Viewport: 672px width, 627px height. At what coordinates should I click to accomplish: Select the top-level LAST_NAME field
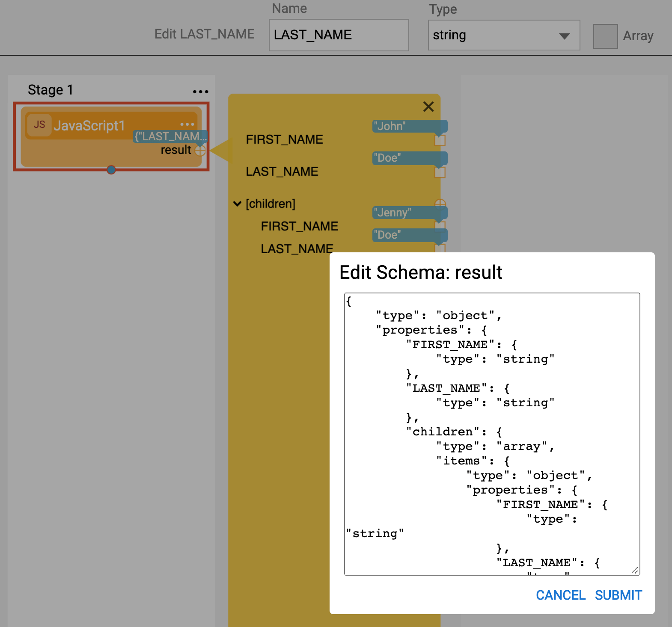[x=282, y=172]
